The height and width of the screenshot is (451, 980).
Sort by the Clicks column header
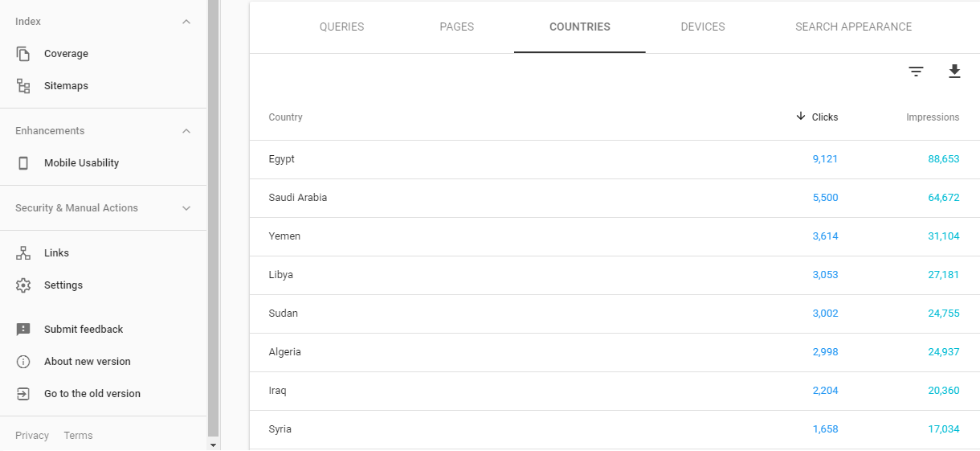click(x=817, y=117)
